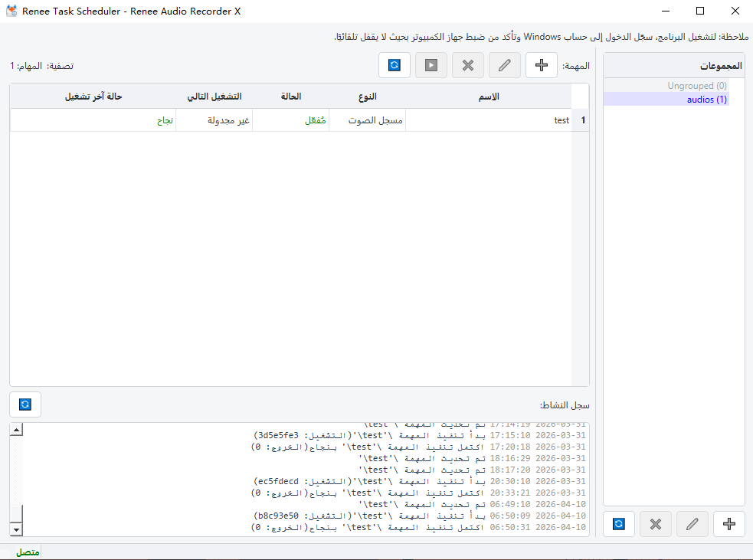This screenshot has height=560, width=753.
Task: Click the النوع column header
Action: click(x=368, y=97)
